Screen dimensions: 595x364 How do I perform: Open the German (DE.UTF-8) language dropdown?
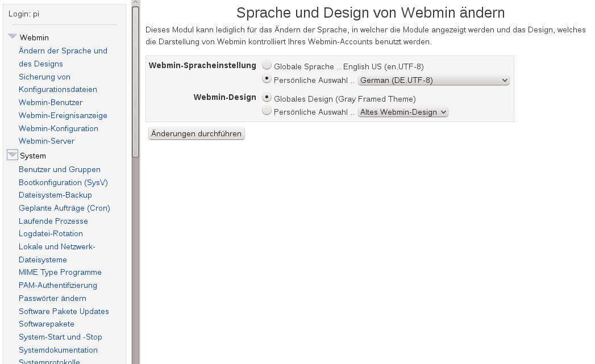pos(434,81)
